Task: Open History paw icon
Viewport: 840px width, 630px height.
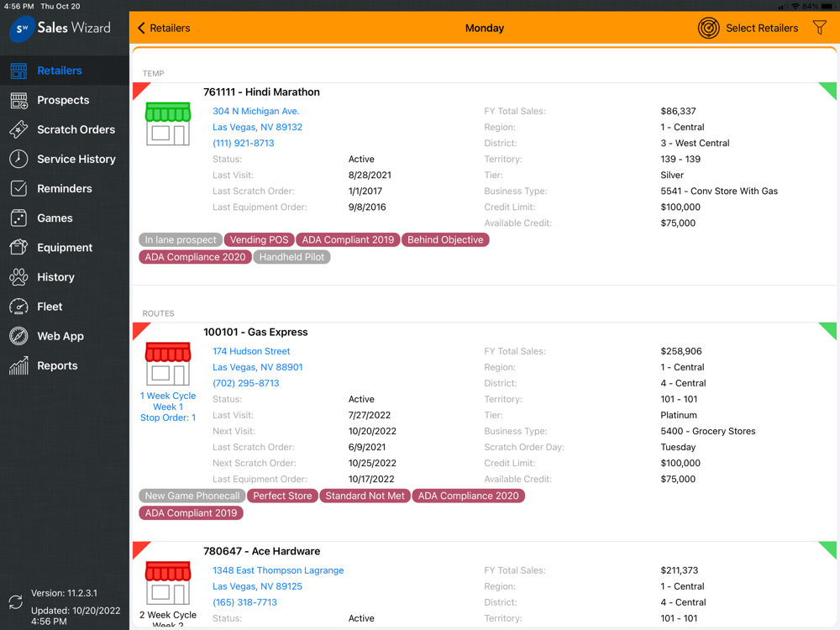Action: pos(18,277)
